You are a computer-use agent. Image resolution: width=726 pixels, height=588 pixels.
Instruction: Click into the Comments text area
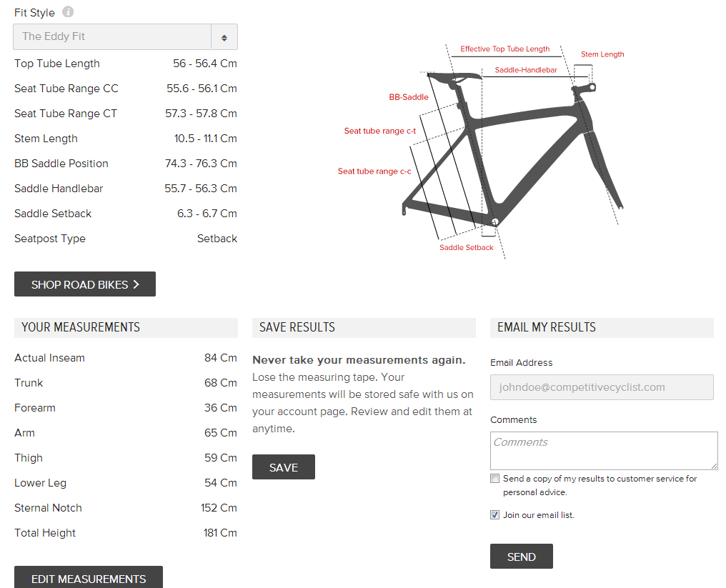tap(604, 451)
